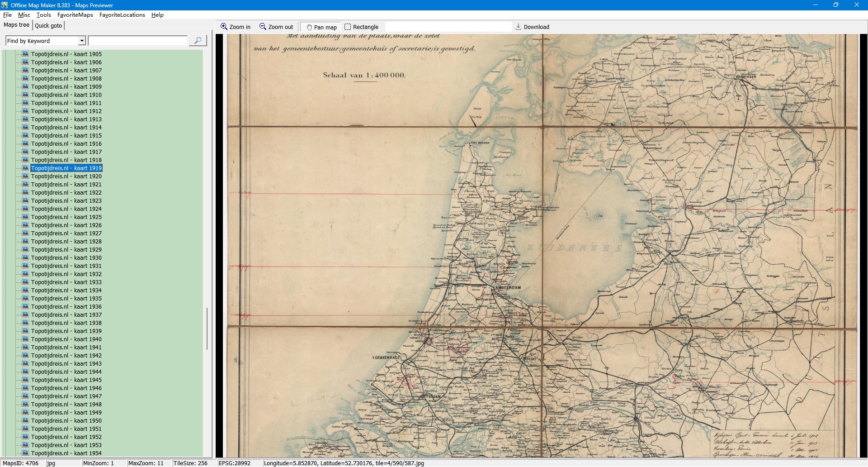Switch to the Quick goto tab
Screen dimensions: 868x467
coord(48,26)
